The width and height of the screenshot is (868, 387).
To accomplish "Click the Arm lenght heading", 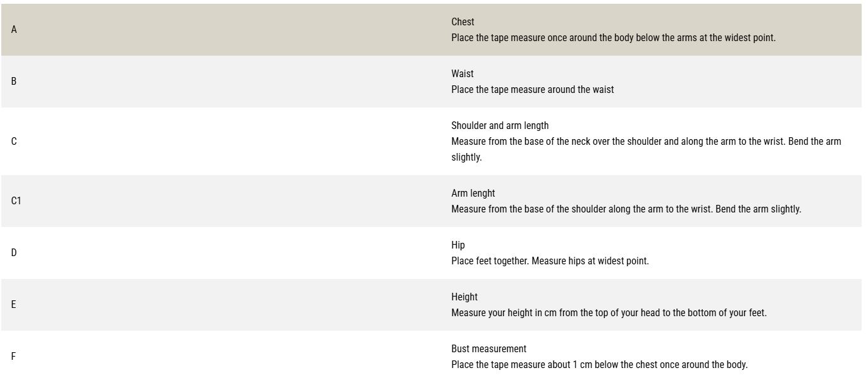I will click(x=473, y=193).
